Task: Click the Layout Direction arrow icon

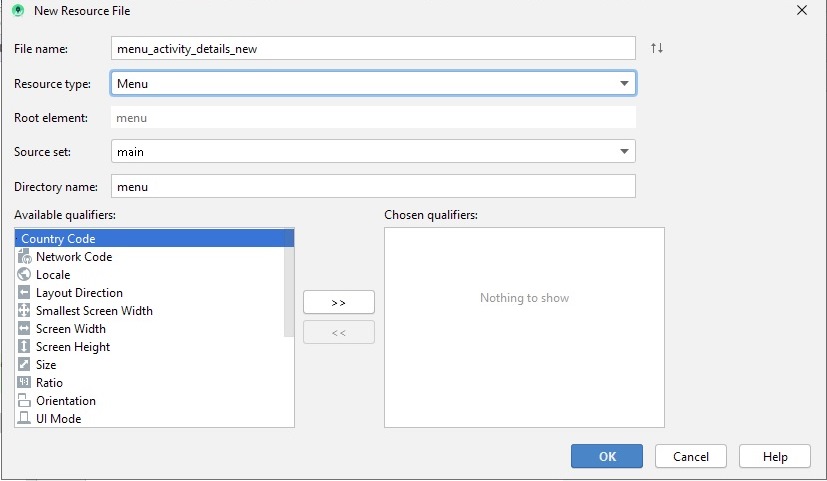Action: tap(25, 293)
